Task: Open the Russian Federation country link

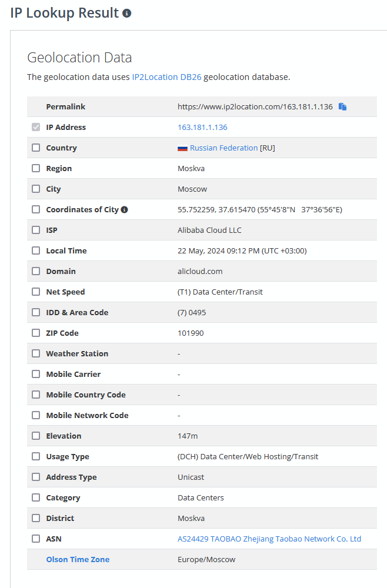Action: point(223,148)
